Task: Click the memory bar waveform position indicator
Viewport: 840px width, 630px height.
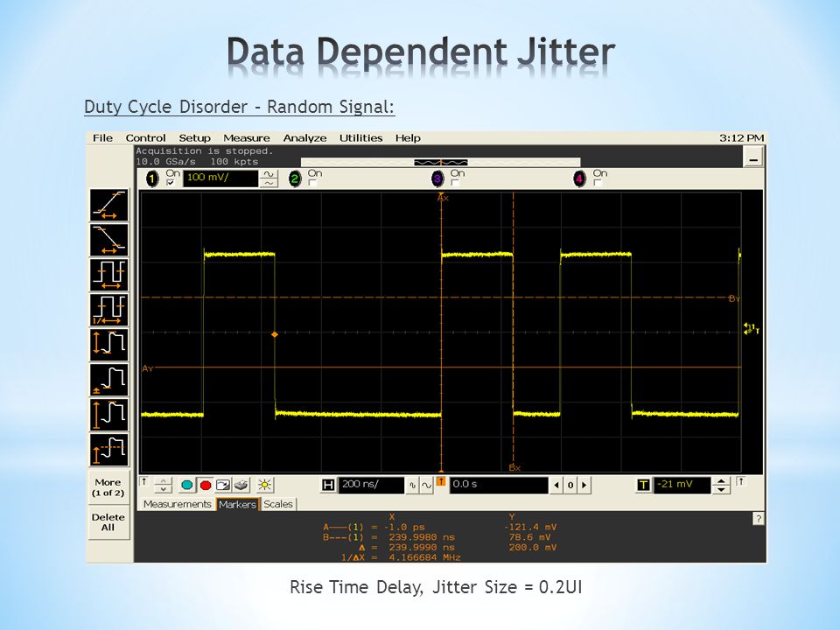Action: [440, 163]
